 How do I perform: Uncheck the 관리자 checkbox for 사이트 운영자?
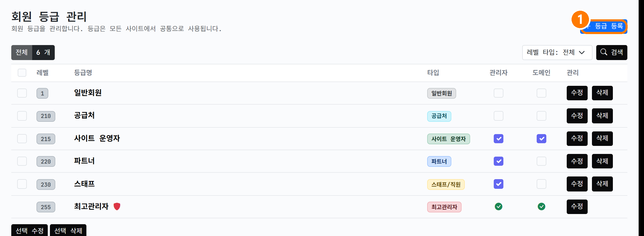click(x=499, y=139)
